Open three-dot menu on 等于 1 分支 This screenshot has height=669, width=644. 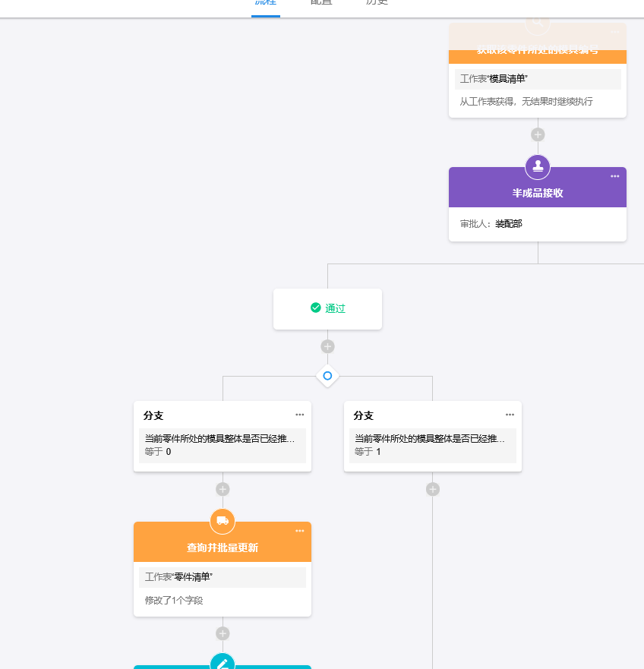pos(510,415)
